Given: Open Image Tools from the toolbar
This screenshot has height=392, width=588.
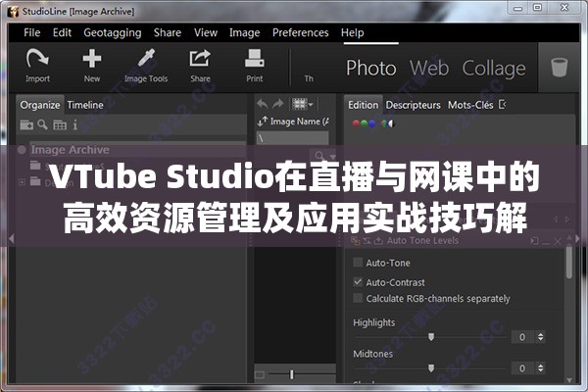Looking at the screenshot, I should tap(146, 58).
